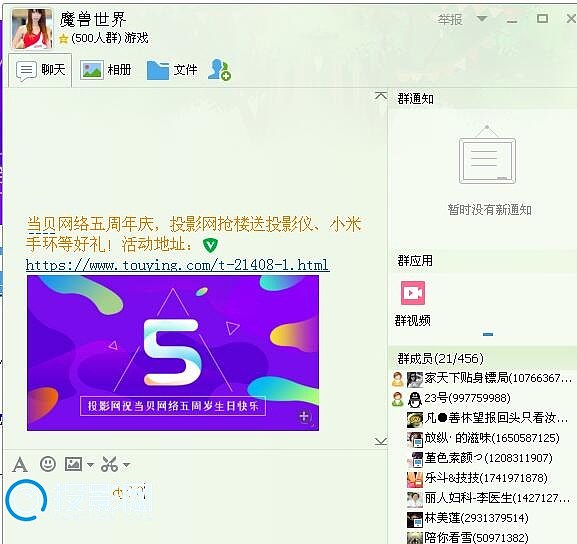Select the 聊天 chat tab
The height and width of the screenshot is (544, 577).
pyautogui.click(x=40, y=70)
